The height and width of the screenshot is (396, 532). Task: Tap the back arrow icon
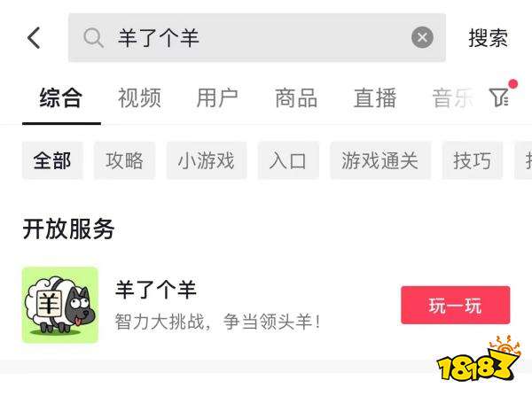(x=34, y=37)
